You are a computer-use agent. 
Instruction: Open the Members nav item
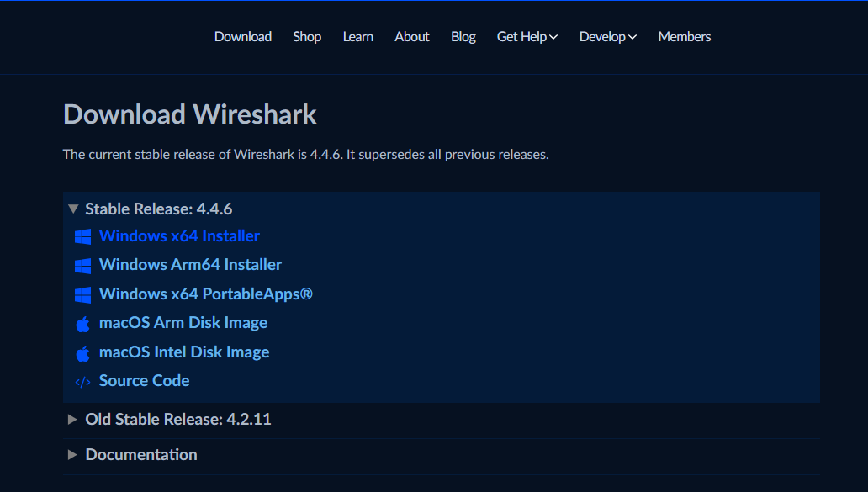tap(684, 36)
